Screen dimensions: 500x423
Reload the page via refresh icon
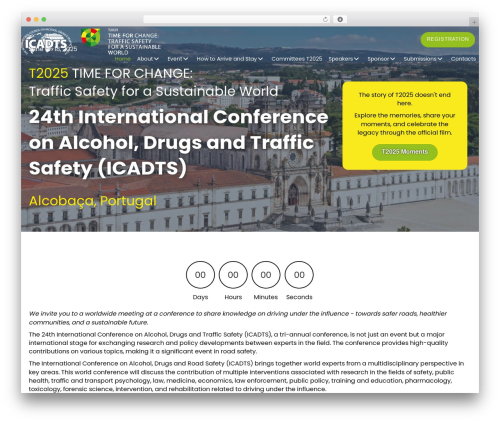pyautogui.click(x=325, y=19)
